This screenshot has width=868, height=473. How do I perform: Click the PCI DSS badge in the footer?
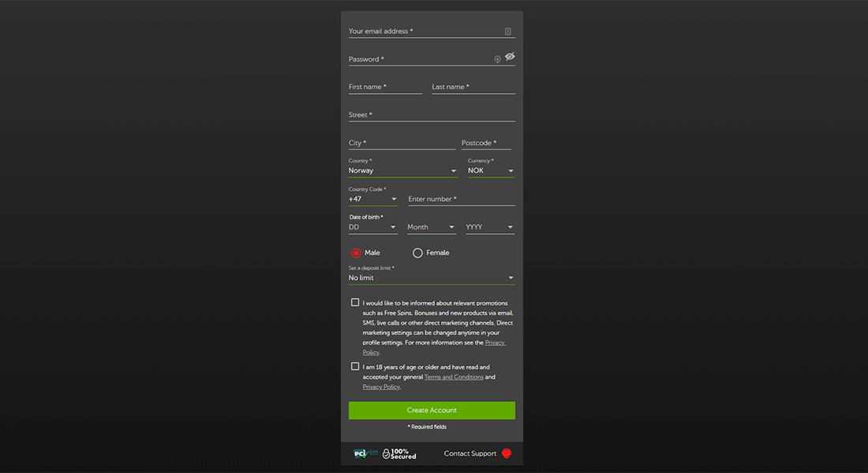tap(365, 453)
